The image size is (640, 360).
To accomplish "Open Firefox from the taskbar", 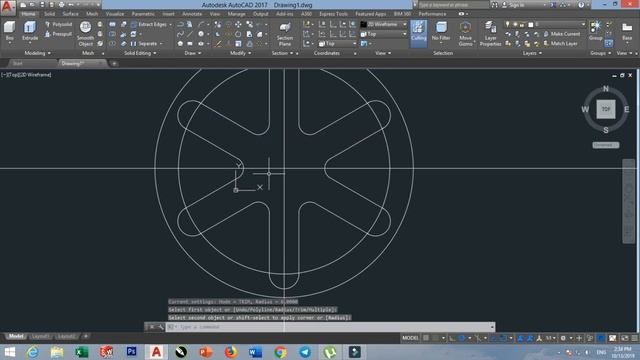I will pyautogui.click(x=231, y=352).
